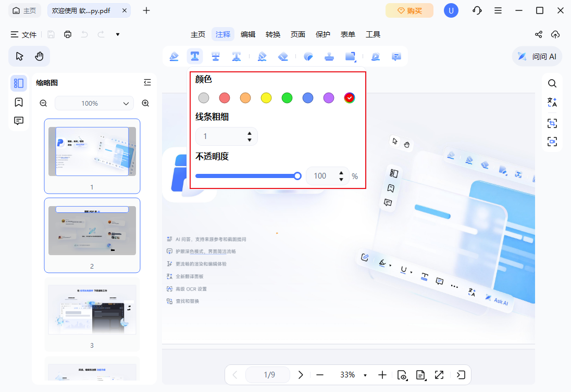Switch to the 表单 form tab
Viewport: 571px width, 392px height.
point(348,34)
